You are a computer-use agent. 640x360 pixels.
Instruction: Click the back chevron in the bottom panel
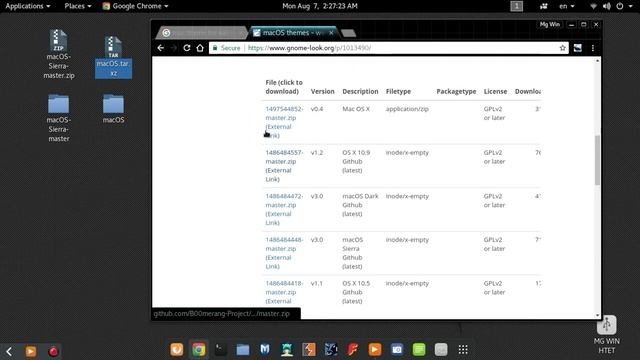9,351
